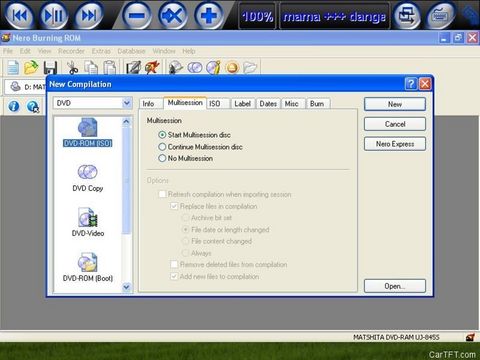Open the on-screen keyboard icon
Viewport: 480px width, 360px height.
click(x=441, y=15)
